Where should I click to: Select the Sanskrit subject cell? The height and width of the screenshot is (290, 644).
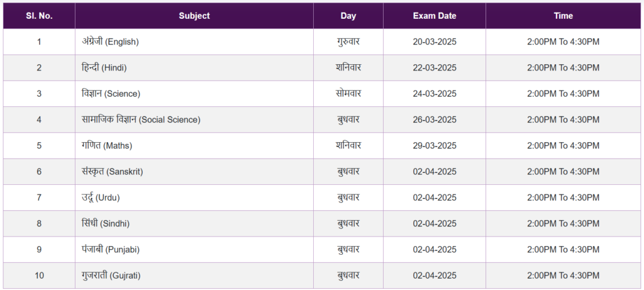coord(194,171)
